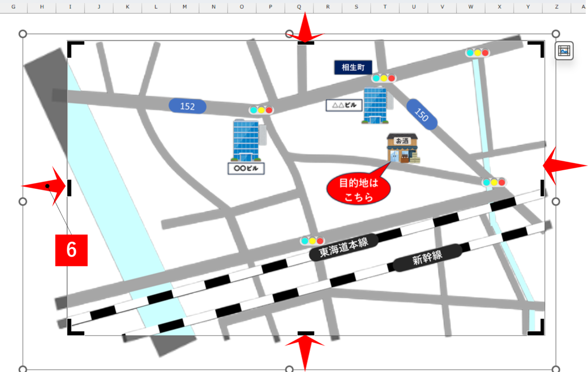Click the bottom-middle black crop handle

pyautogui.click(x=306, y=333)
